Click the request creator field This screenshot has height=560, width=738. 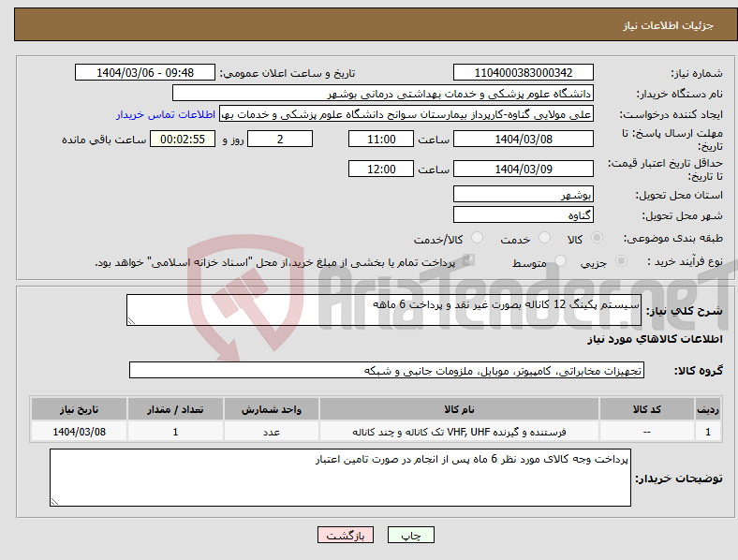click(x=406, y=114)
